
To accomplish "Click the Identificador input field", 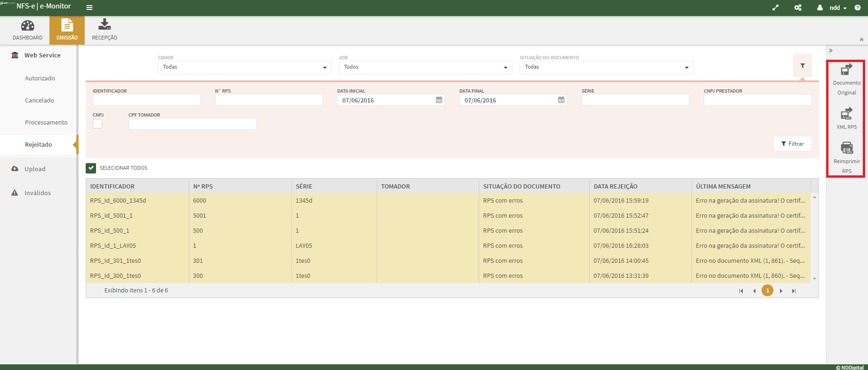I will 146,100.
